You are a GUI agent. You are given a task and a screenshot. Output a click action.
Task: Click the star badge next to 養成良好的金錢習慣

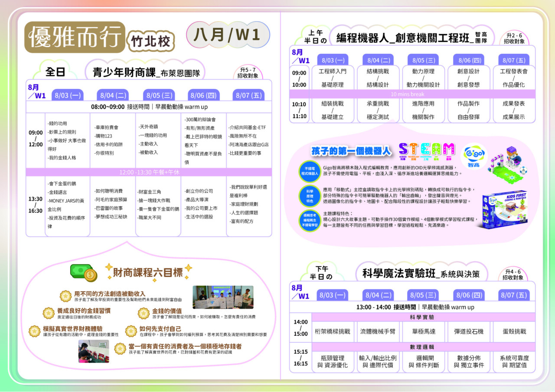(x=49, y=313)
